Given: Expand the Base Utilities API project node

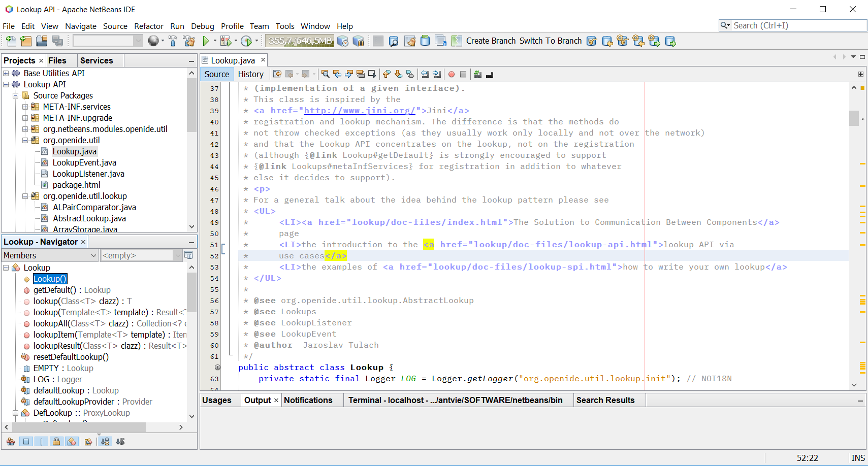Looking at the screenshot, I should [6, 73].
